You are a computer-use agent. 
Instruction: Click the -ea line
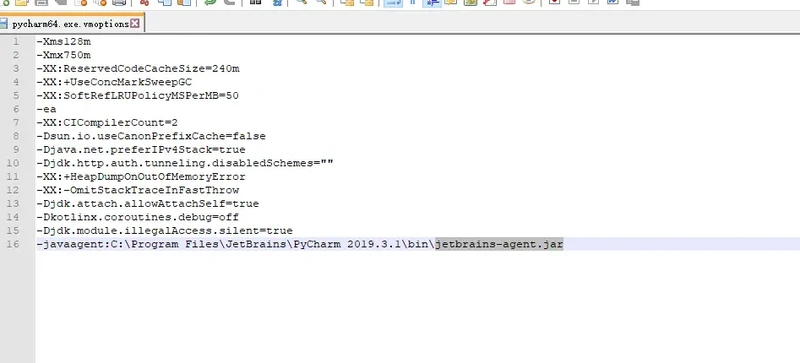[x=46, y=109]
